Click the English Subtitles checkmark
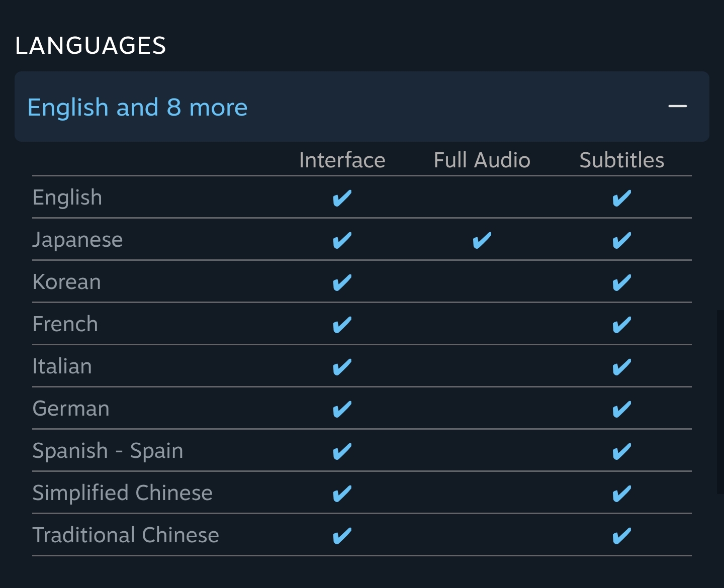The width and height of the screenshot is (724, 588). pos(621,198)
